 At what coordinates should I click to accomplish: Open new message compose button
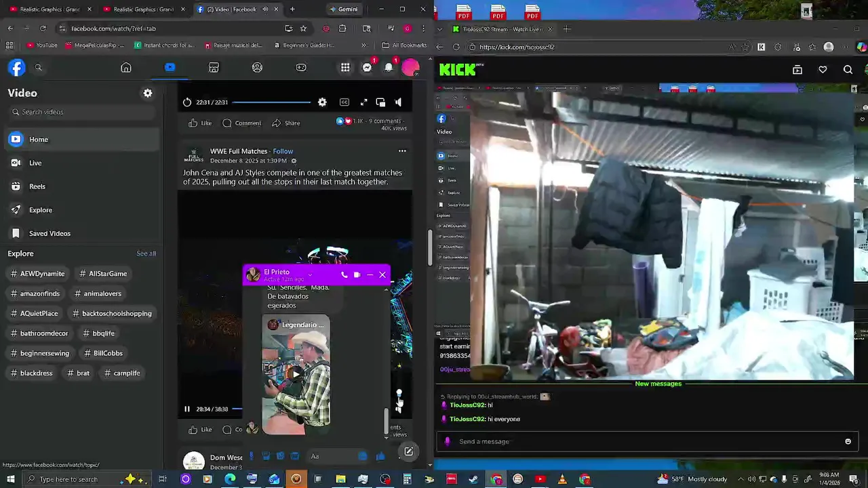(x=409, y=451)
